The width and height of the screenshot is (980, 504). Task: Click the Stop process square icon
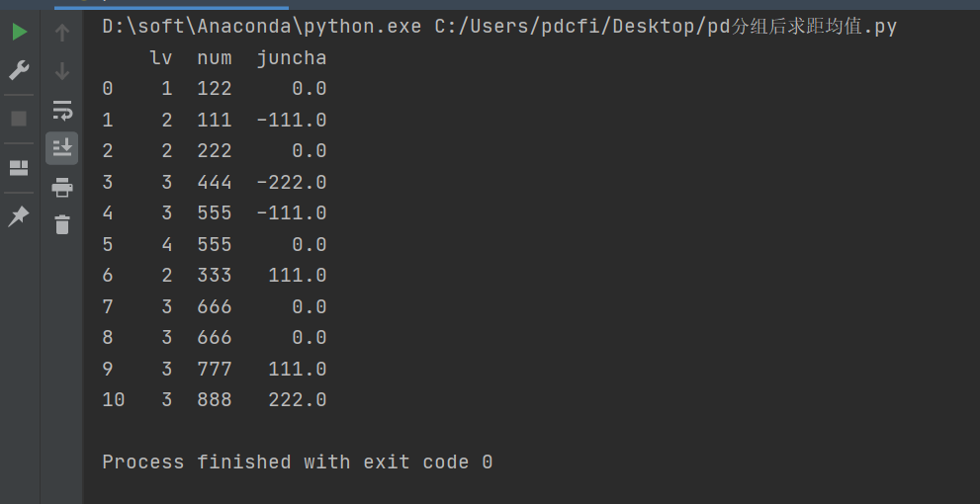(19, 119)
